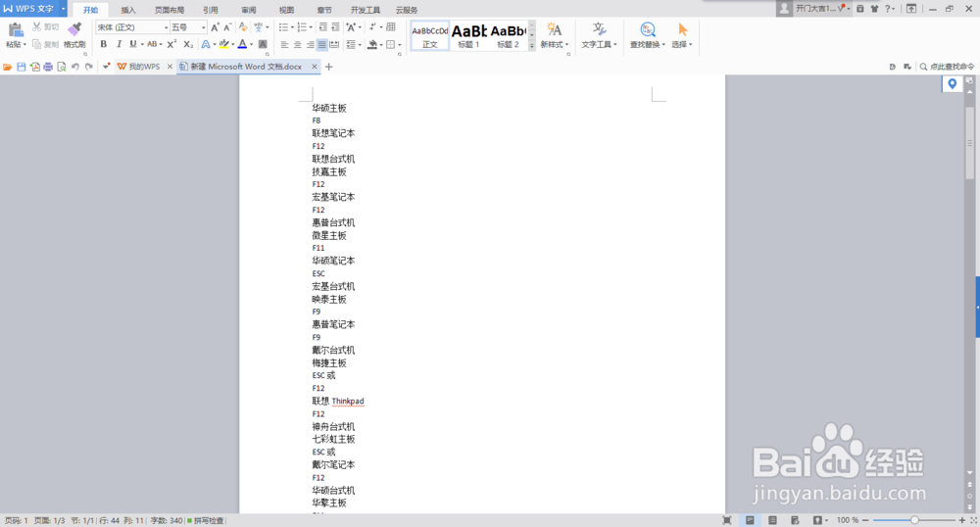Click the vertical scrollbar thumb
The width and height of the screenshot is (980, 527).
click(x=969, y=143)
